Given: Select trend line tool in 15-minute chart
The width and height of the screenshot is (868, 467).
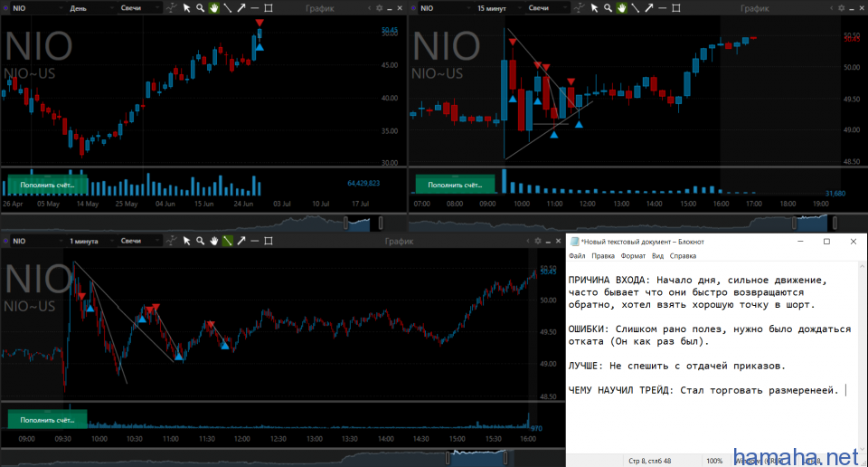Looking at the screenshot, I should [x=635, y=8].
